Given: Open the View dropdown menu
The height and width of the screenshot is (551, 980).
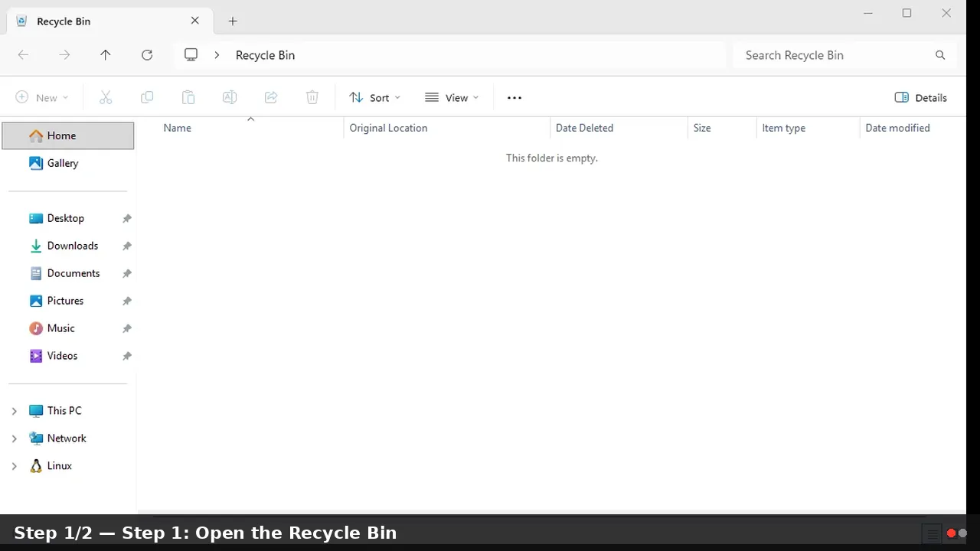Looking at the screenshot, I should tap(452, 98).
